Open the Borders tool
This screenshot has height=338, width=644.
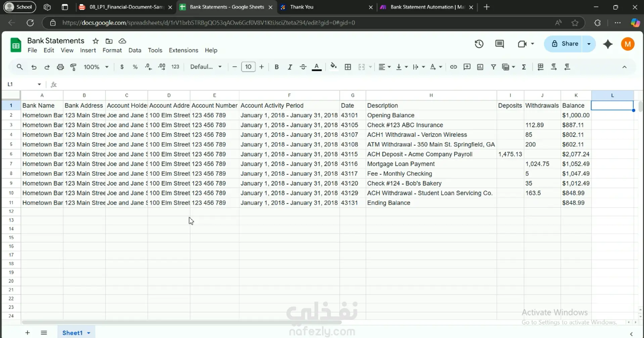(x=348, y=67)
